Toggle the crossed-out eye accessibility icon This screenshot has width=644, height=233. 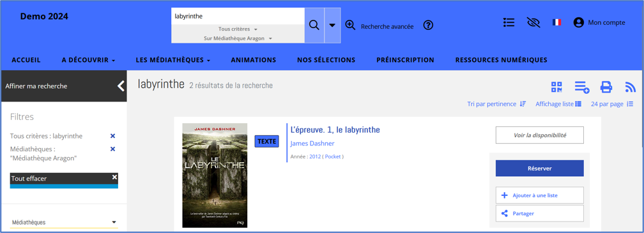pyautogui.click(x=533, y=22)
